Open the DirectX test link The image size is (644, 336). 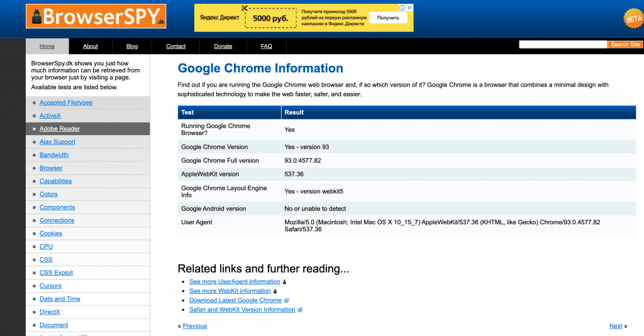point(50,312)
